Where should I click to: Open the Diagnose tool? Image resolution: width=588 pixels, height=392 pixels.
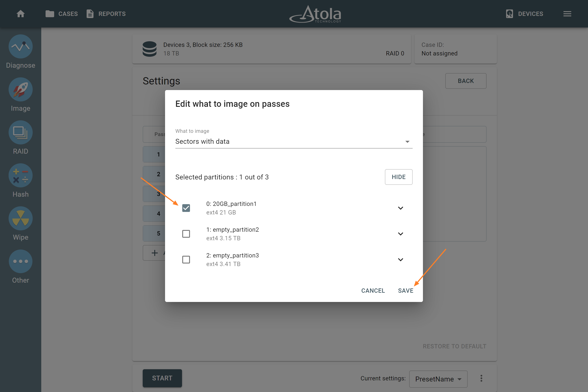(x=20, y=52)
